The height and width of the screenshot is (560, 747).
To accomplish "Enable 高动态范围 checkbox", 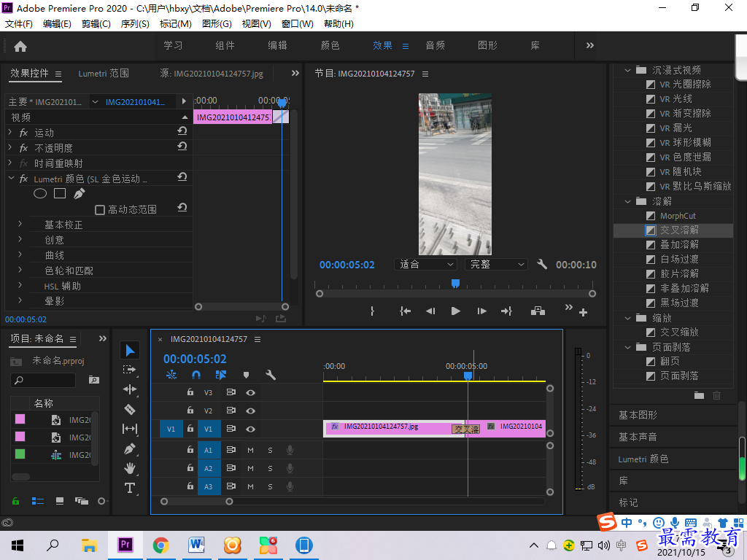I will pyautogui.click(x=99, y=210).
